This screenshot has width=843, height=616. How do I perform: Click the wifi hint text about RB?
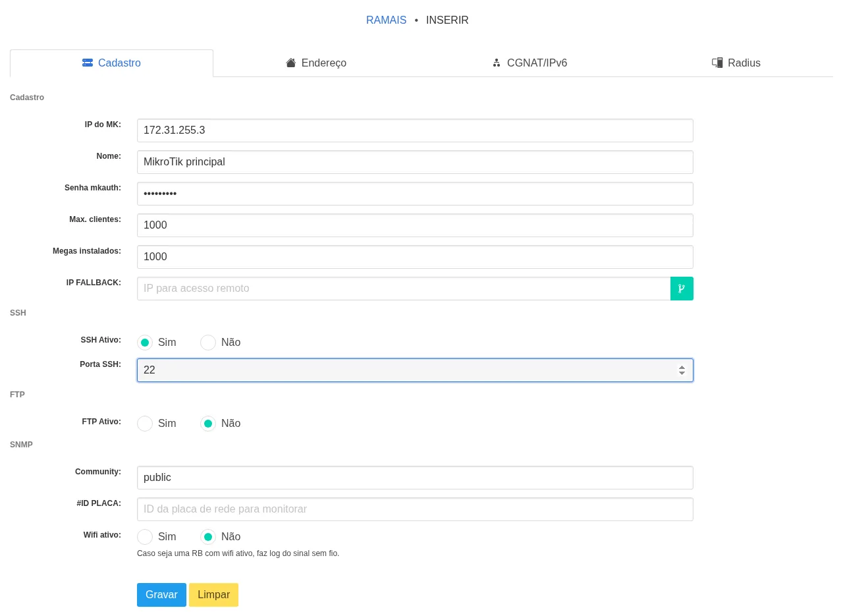click(x=238, y=553)
